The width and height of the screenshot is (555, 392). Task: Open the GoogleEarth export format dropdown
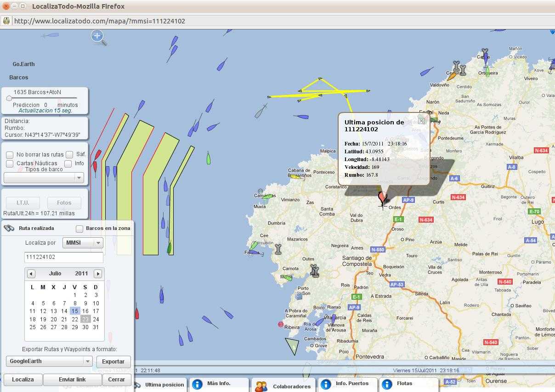pos(49,361)
